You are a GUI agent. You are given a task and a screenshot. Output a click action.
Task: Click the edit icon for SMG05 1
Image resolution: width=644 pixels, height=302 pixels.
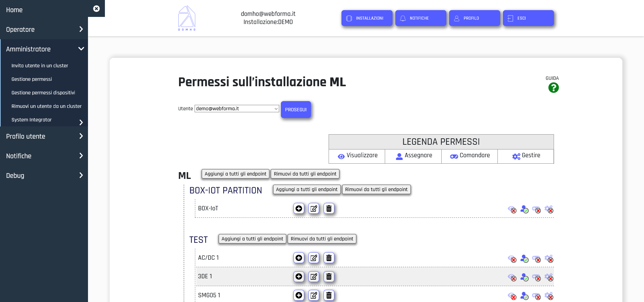314,295
